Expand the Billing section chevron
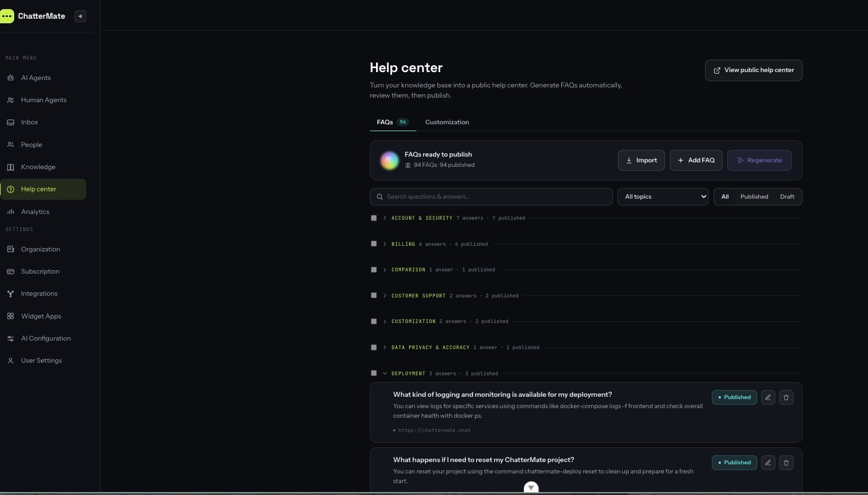This screenshot has height=495, width=868. point(385,244)
